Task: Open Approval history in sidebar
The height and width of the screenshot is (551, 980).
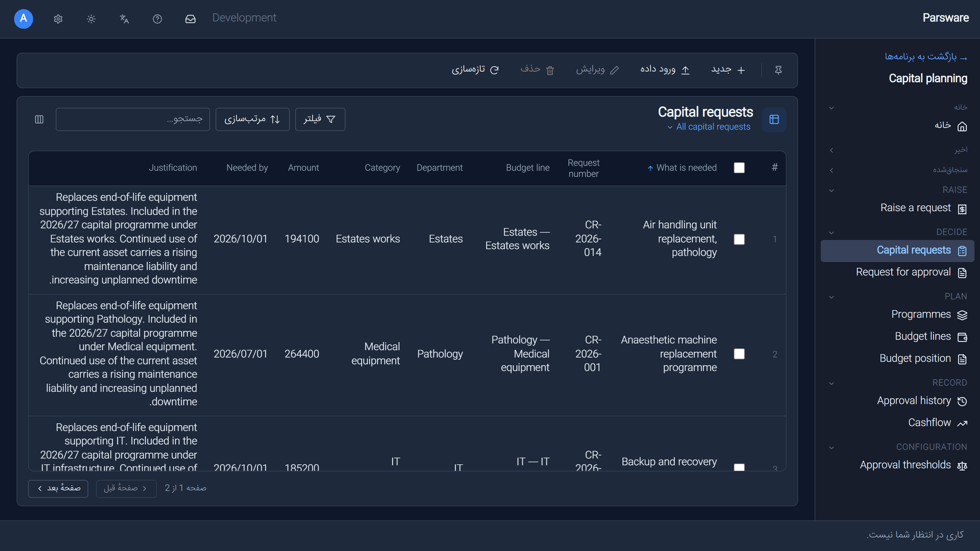Action: click(897, 401)
